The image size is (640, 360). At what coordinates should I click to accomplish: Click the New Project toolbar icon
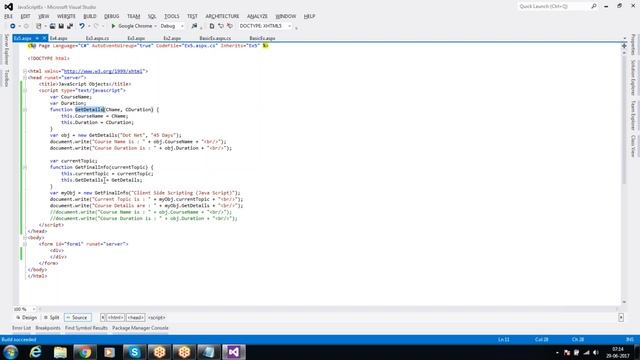click(39, 26)
